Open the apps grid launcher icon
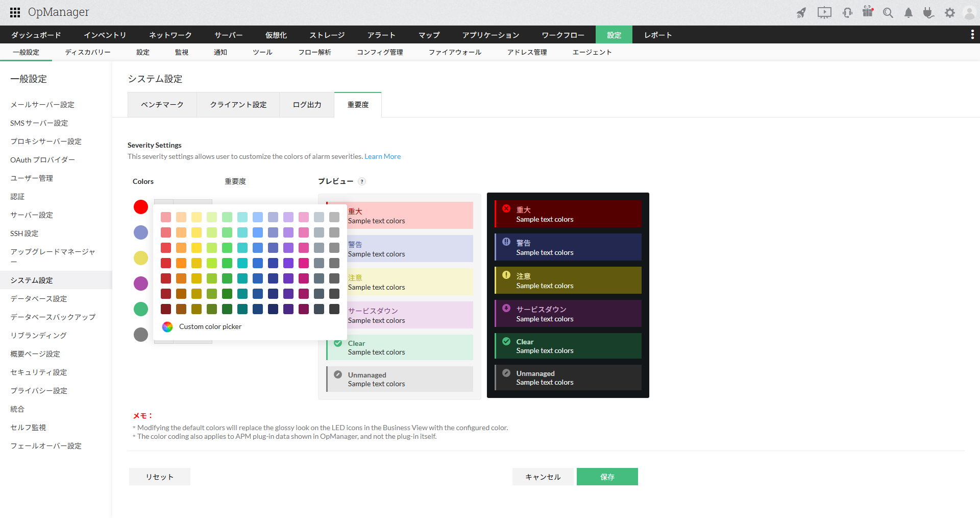The width and height of the screenshot is (980, 518). pos(15,12)
